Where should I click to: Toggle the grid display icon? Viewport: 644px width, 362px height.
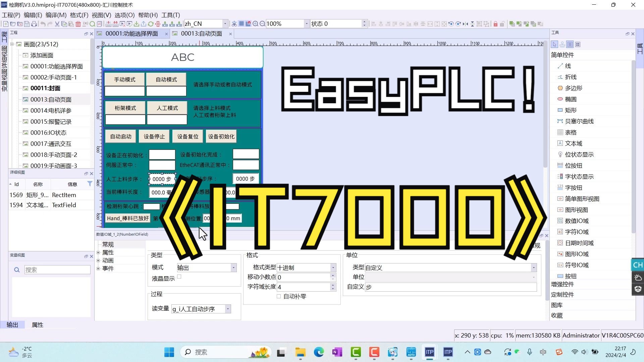tap(241, 24)
